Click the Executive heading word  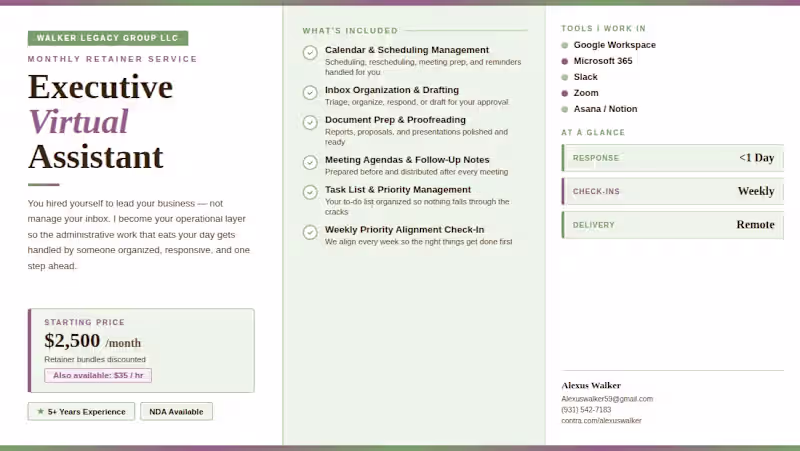pyautogui.click(x=101, y=87)
